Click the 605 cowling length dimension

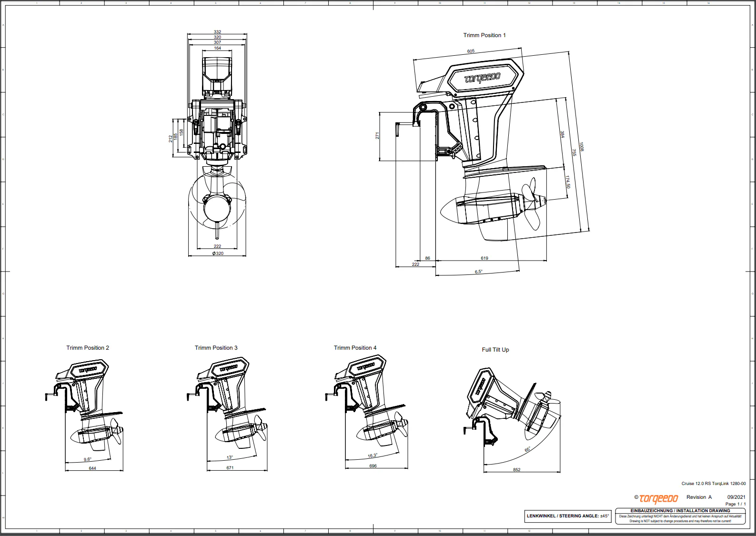point(471,51)
